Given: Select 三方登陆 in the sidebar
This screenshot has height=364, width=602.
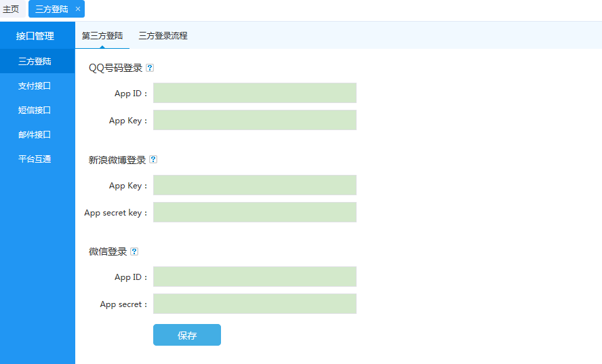Looking at the screenshot, I should 35,62.
